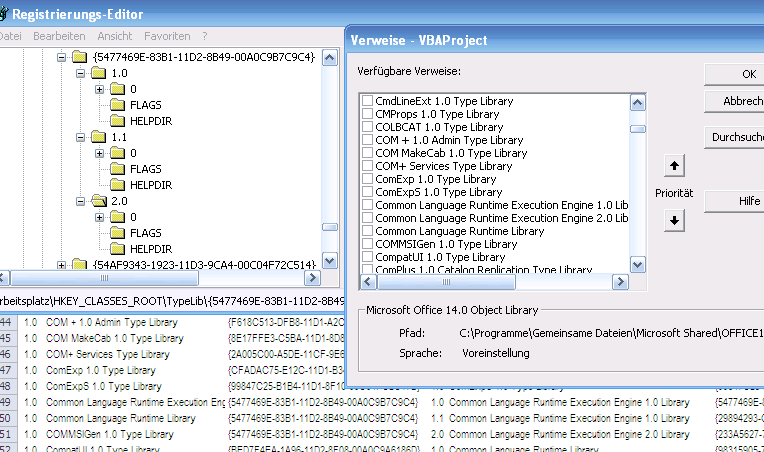Check CmdLineExt 1.0 Type Library
Image resolution: width=764 pixels, height=452 pixels.
[367, 101]
